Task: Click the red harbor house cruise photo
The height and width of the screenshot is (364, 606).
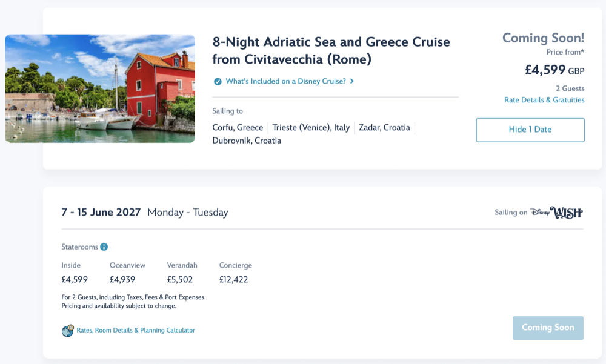Action: 100,88
